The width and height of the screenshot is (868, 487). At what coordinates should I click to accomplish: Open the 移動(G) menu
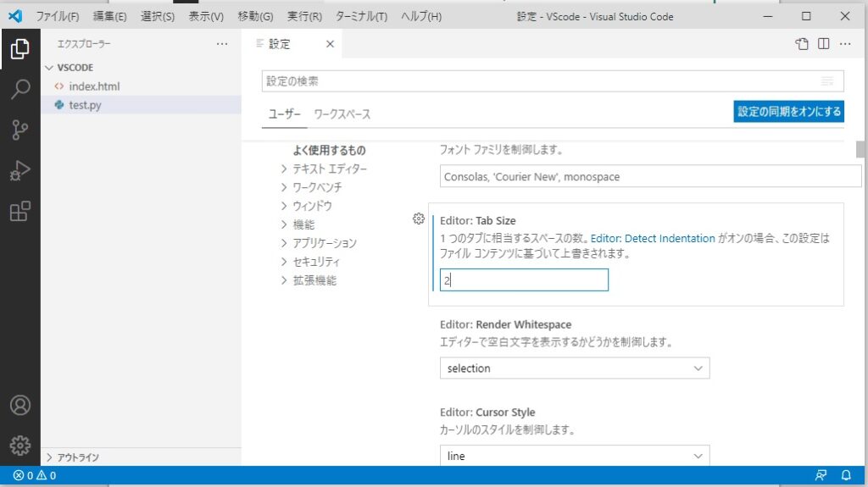255,16
